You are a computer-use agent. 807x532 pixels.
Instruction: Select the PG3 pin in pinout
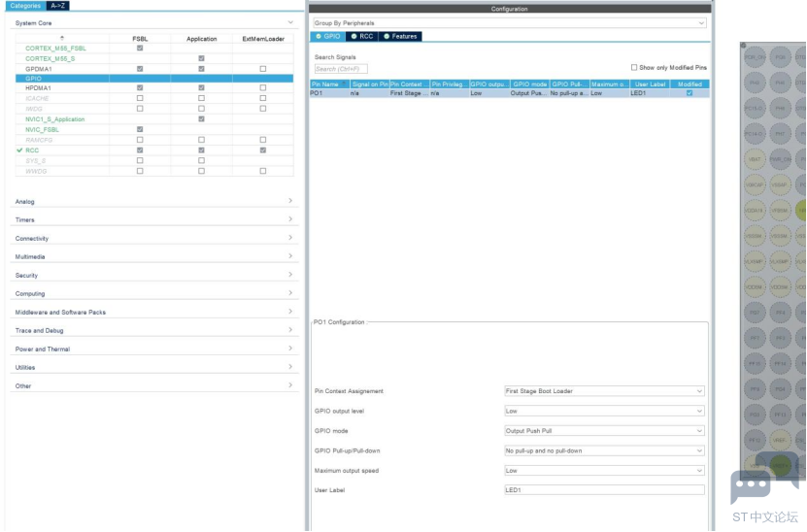click(x=755, y=415)
